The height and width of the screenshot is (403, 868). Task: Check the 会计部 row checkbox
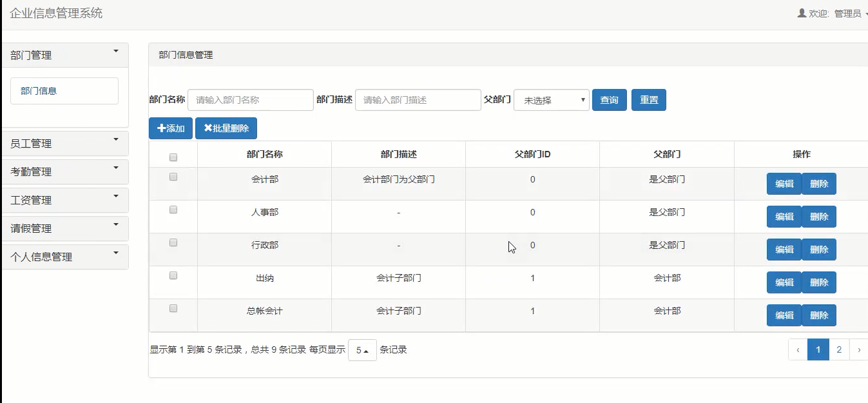(173, 177)
